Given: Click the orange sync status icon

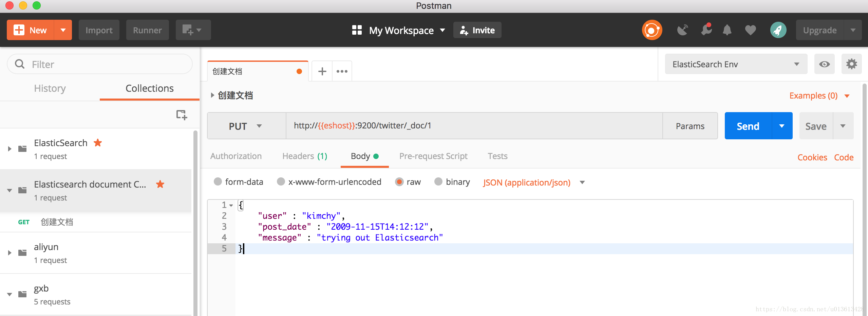Looking at the screenshot, I should click(x=652, y=30).
